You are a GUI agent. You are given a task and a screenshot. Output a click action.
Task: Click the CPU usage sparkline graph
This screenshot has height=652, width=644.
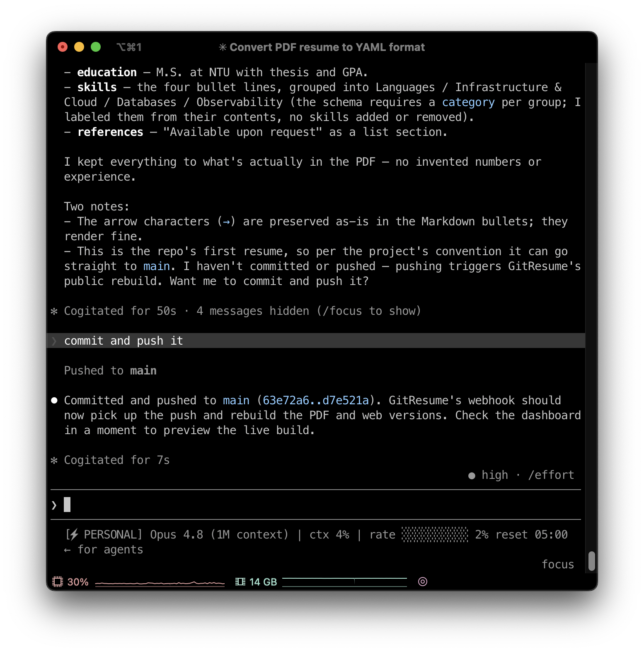pos(160,583)
